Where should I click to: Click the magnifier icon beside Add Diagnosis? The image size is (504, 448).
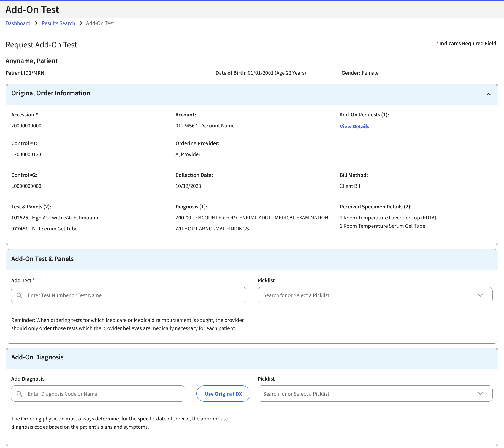(x=19, y=393)
